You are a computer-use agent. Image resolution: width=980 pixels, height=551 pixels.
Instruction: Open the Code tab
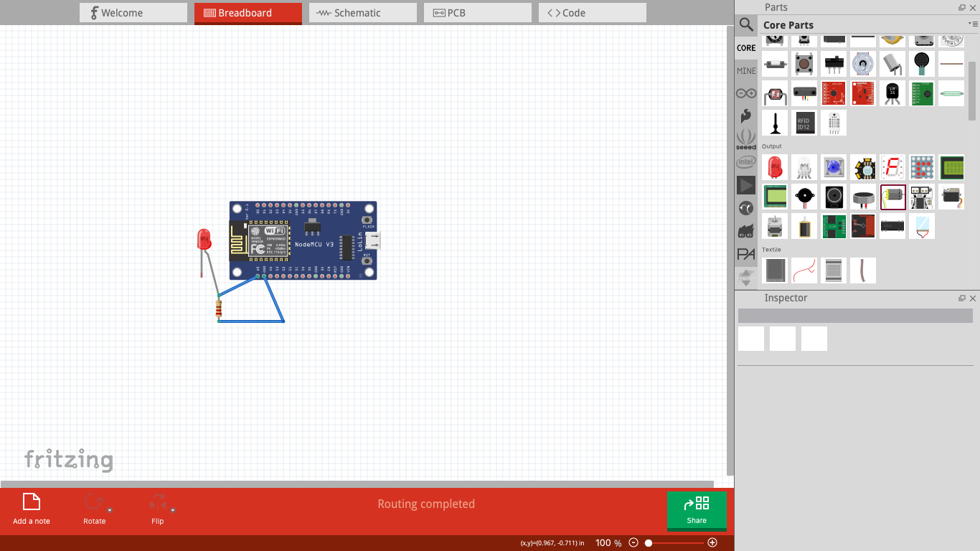[x=593, y=13]
